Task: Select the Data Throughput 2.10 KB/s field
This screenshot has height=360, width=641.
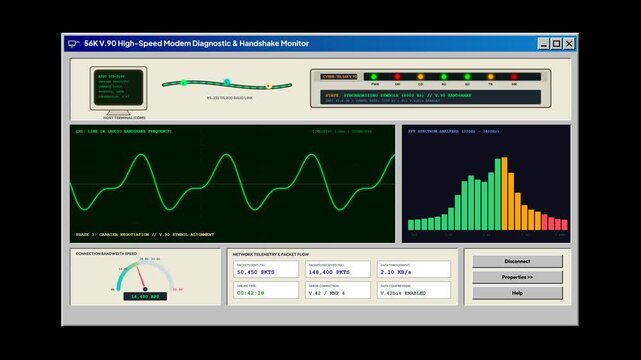Action: [x=414, y=269]
